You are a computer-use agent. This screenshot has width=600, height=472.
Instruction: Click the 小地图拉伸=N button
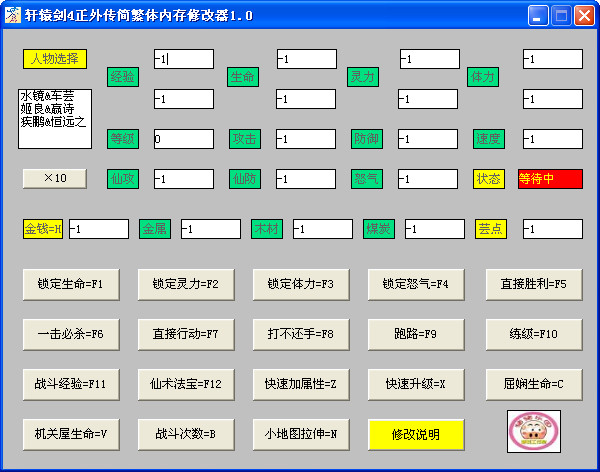pos(301,434)
